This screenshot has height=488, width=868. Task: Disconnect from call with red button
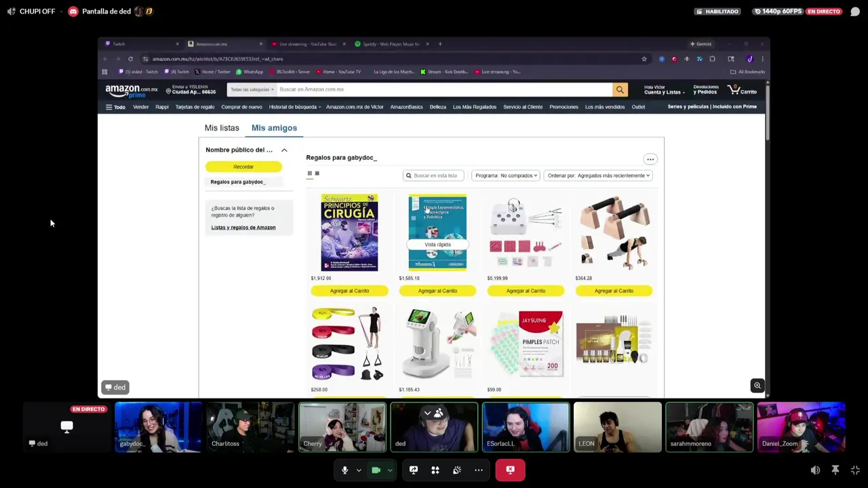coord(510,470)
